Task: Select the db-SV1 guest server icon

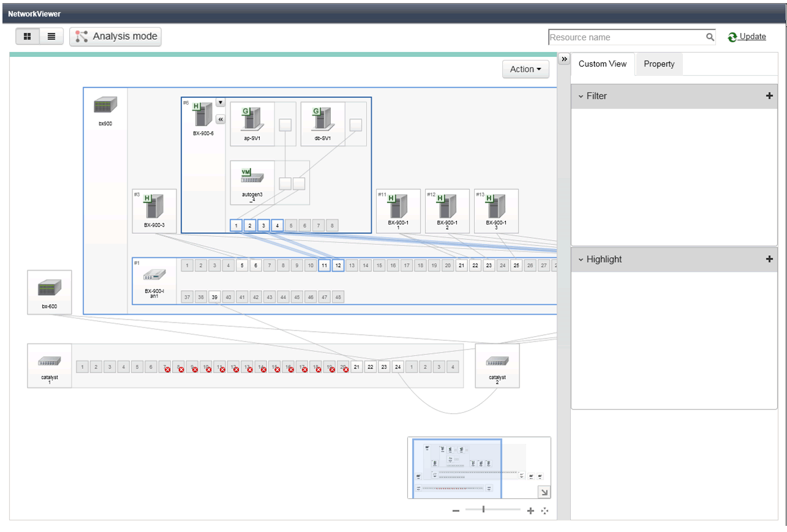Action: 322,118
